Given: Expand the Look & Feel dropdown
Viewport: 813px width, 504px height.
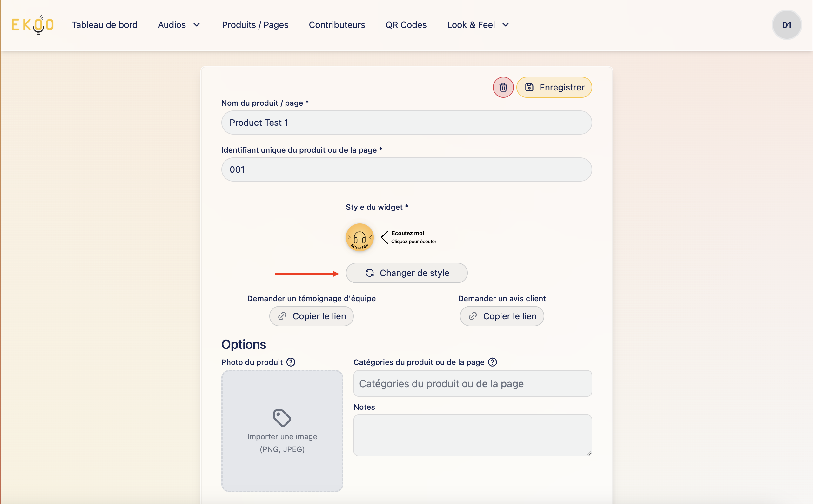Looking at the screenshot, I should click(x=478, y=25).
